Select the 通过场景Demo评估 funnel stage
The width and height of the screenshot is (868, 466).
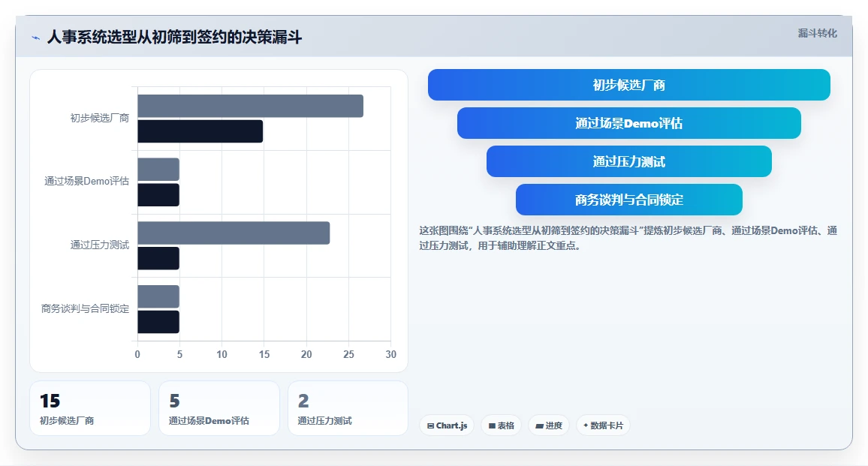point(629,123)
